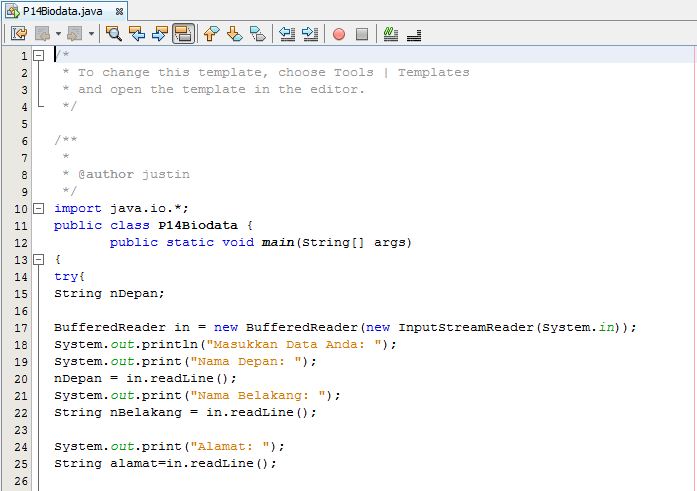Stop macro recording square icon

[362, 34]
